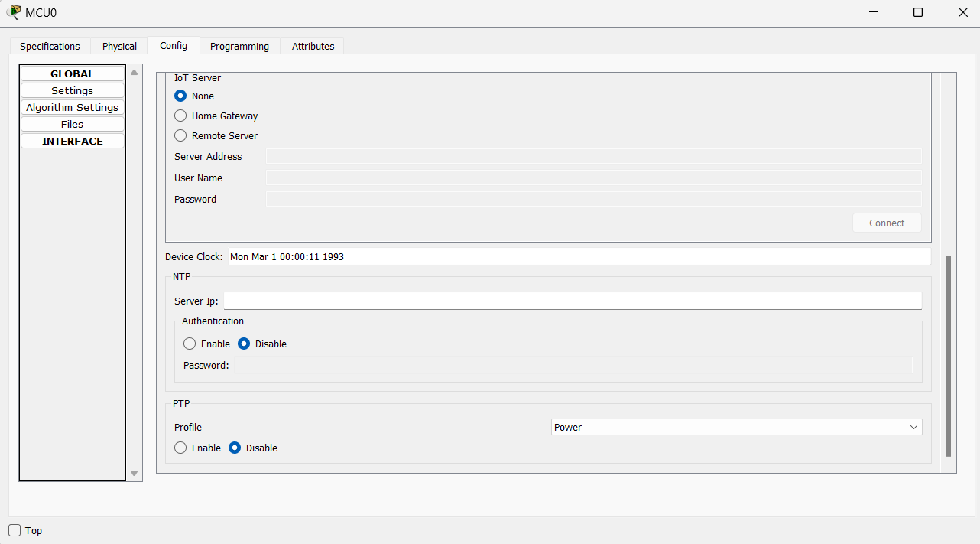The image size is (980, 544).
Task: Click the Connect button
Action: pos(887,223)
